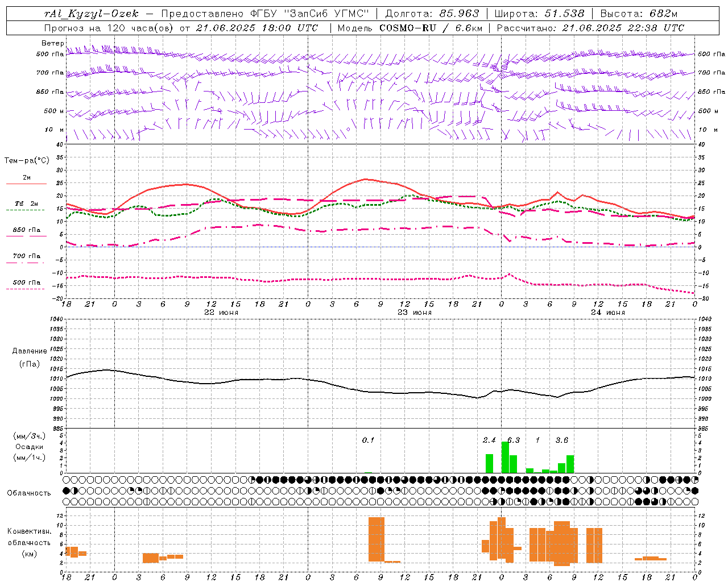728x582 pixels.
Task: Click the Высота: 682м value
Action: [x=639, y=14]
